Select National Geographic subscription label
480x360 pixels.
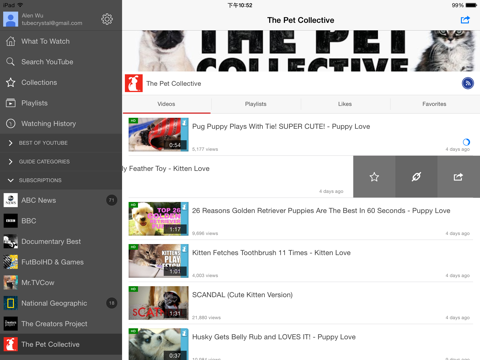(54, 303)
